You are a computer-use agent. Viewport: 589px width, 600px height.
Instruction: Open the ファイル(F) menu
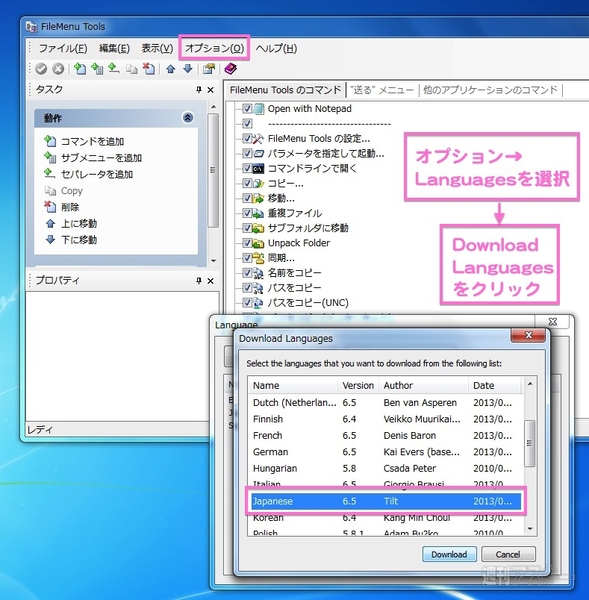(x=63, y=48)
